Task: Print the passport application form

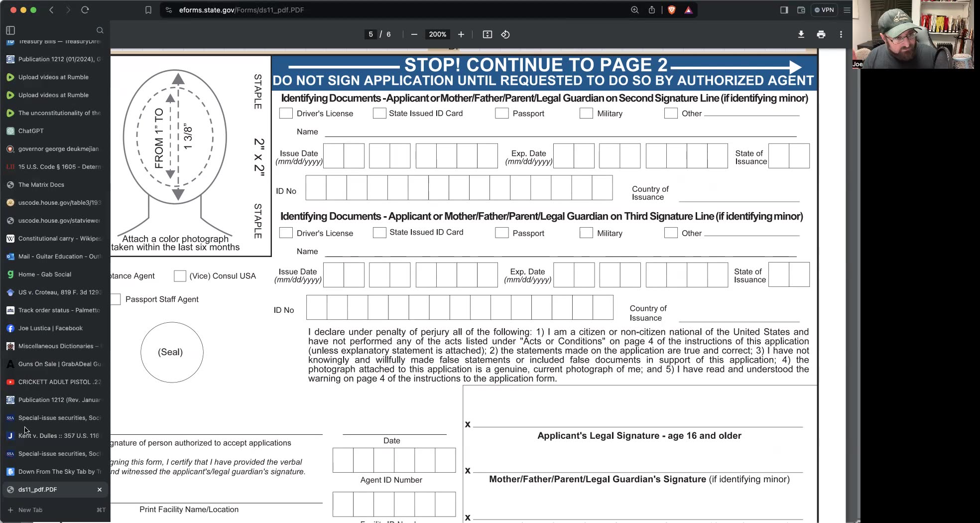Action: click(x=821, y=34)
